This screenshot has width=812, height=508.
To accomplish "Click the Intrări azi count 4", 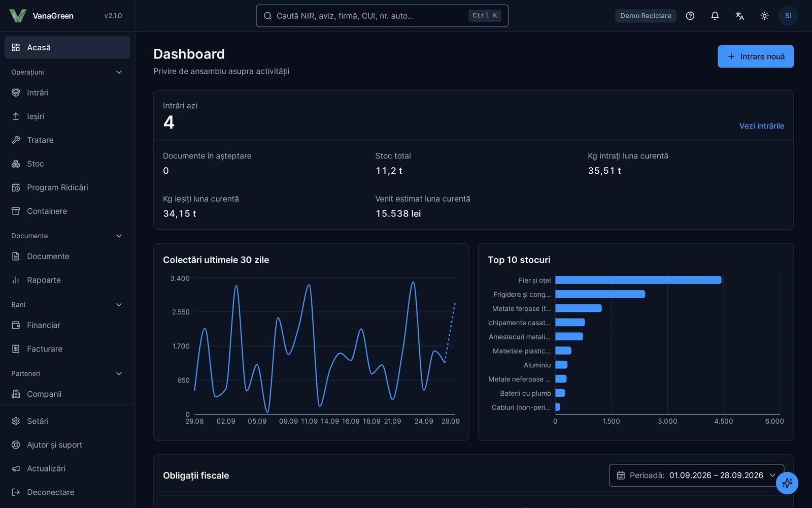I will [x=169, y=122].
